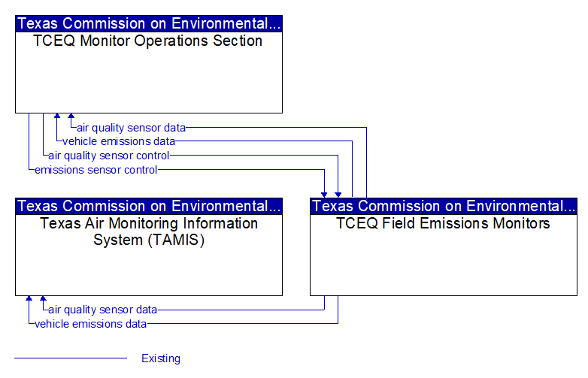Click header bar above TCEQ Field Emissions Monitors

click(444, 206)
